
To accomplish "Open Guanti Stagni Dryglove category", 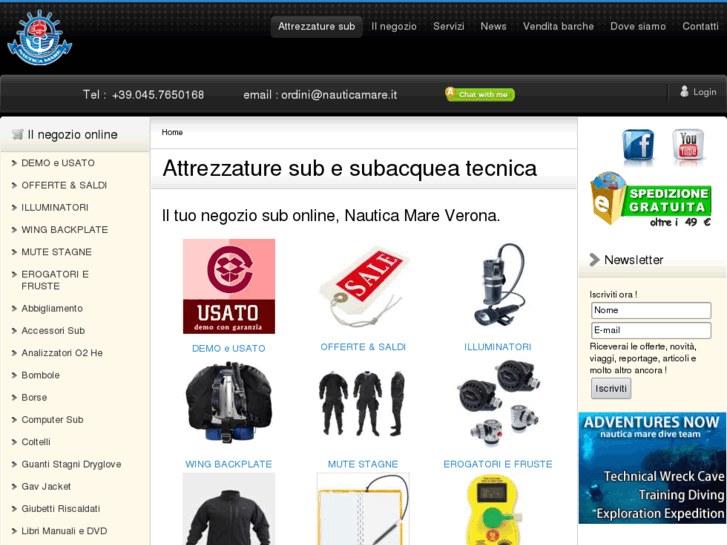I will pyautogui.click(x=71, y=464).
